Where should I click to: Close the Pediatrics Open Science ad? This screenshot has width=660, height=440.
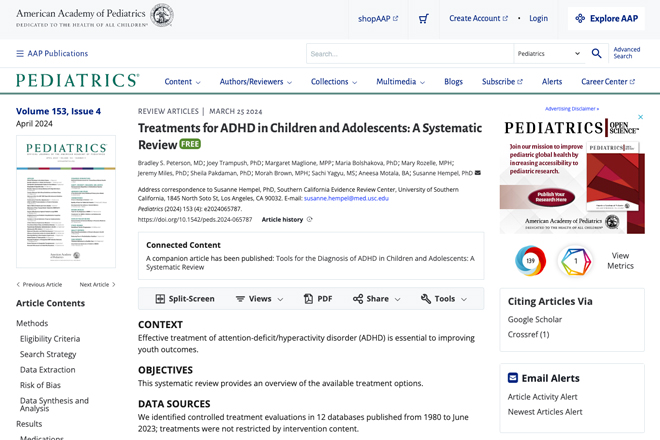[640, 117]
